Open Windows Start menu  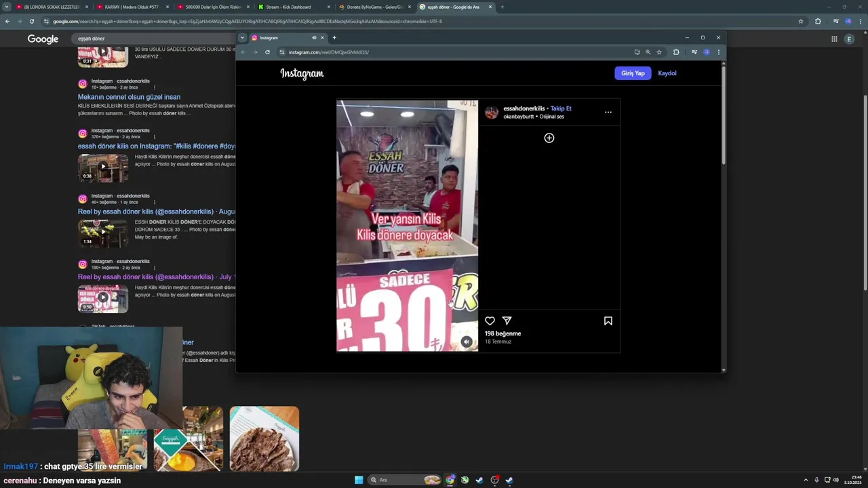[x=359, y=480]
